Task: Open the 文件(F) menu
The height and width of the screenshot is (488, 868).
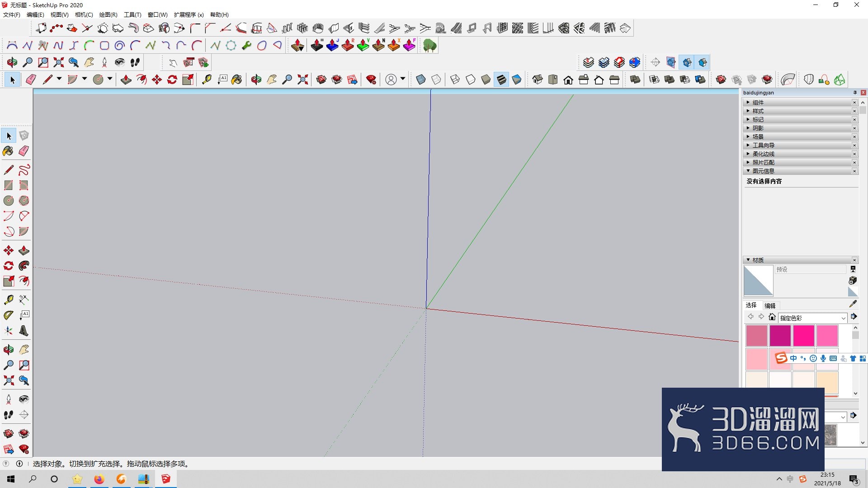Action: tap(12, 15)
